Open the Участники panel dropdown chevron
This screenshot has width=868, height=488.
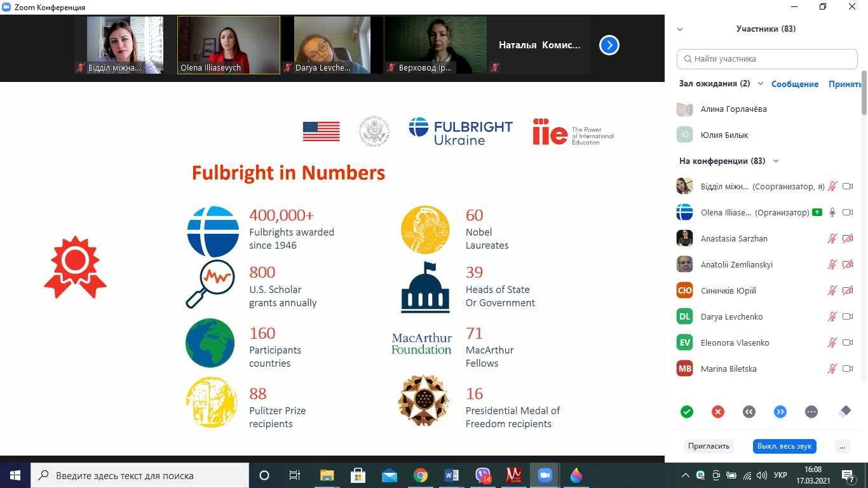click(x=680, y=29)
